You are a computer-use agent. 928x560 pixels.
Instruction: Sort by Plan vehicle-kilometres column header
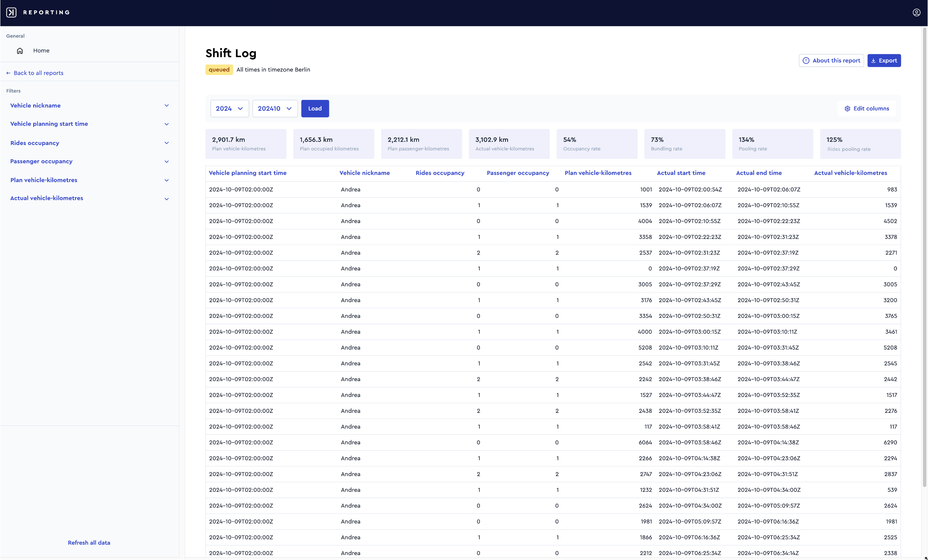click(598, 173)
